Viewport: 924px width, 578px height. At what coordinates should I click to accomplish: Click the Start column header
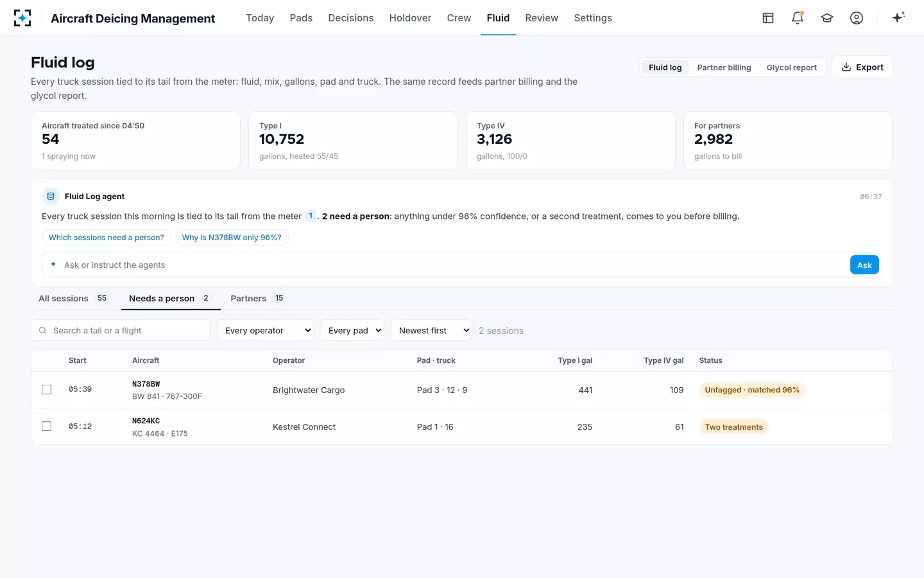click(78, 360)
